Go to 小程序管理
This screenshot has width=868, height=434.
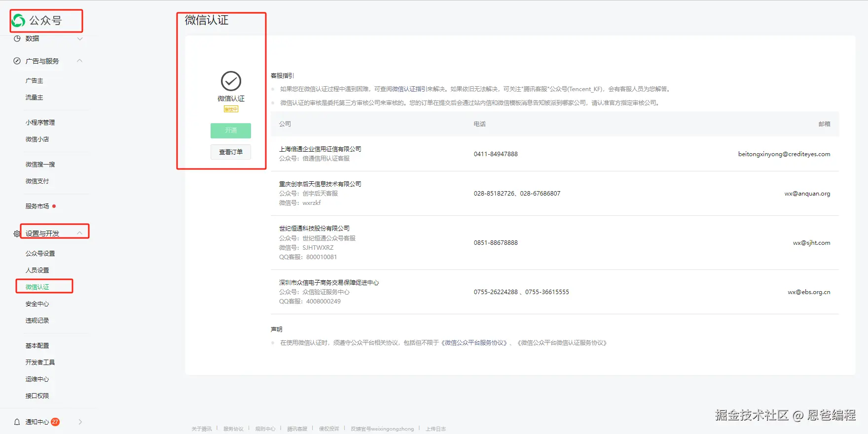click(40, 123)
